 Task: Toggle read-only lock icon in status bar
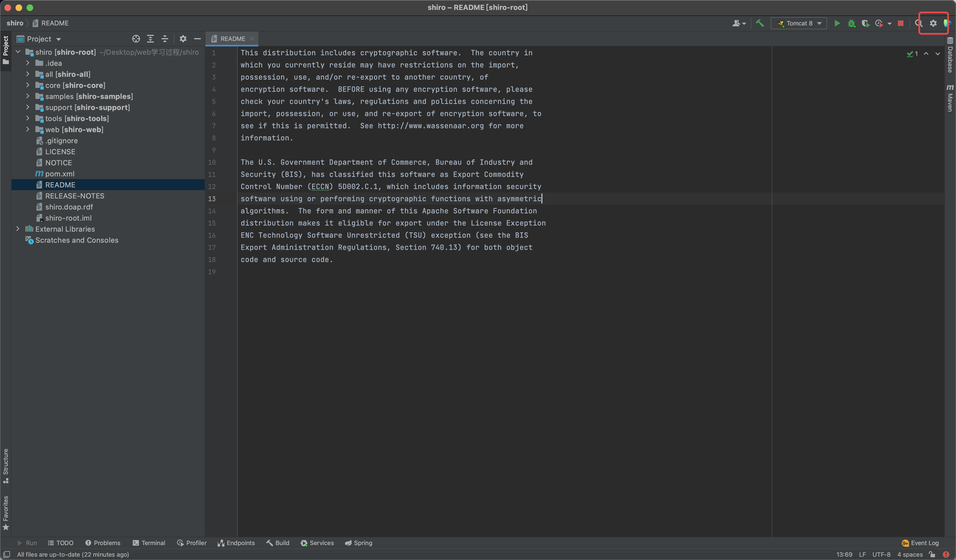(932, 554)
